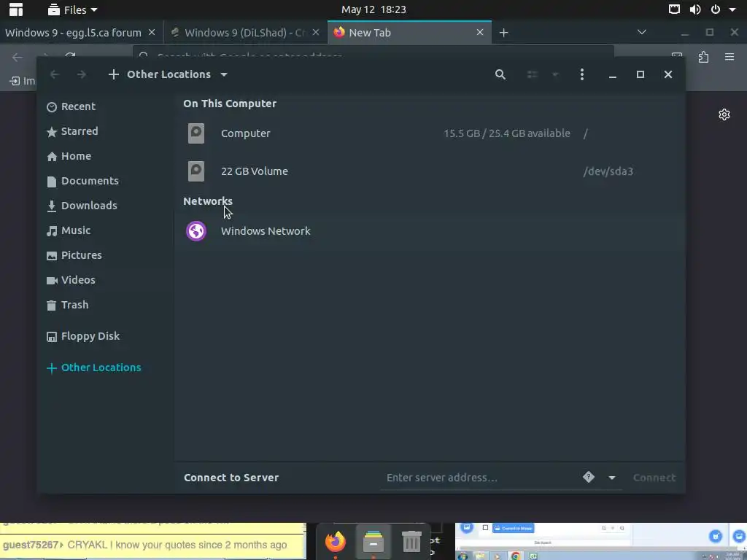Screen dimensions: 747x560
Task: Go back in Files navigation
Action: [x=54, y=74]
